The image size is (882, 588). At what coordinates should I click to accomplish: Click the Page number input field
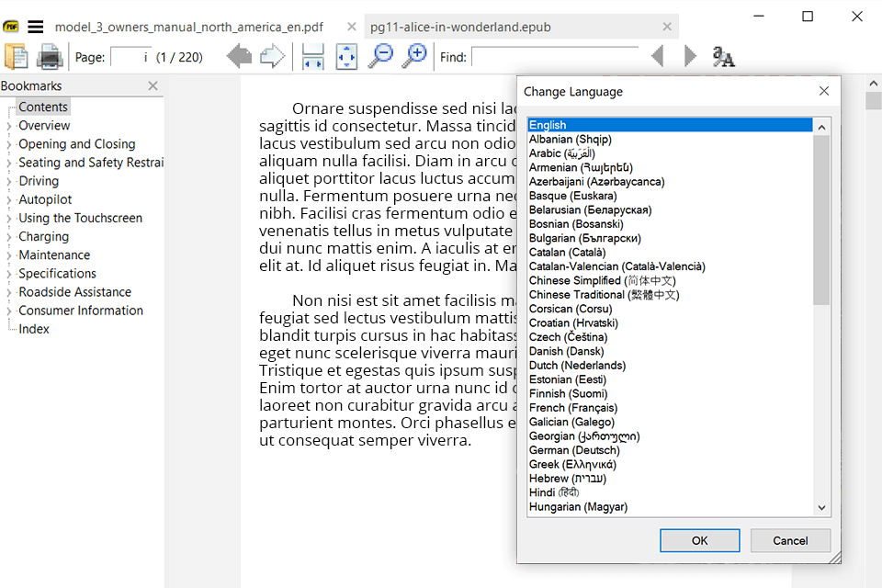[x=130, y=57]
